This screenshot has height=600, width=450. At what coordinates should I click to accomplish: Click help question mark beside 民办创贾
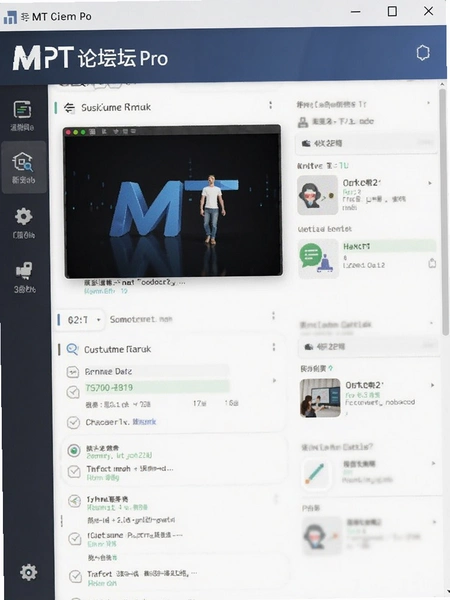[x=331, y=368]
